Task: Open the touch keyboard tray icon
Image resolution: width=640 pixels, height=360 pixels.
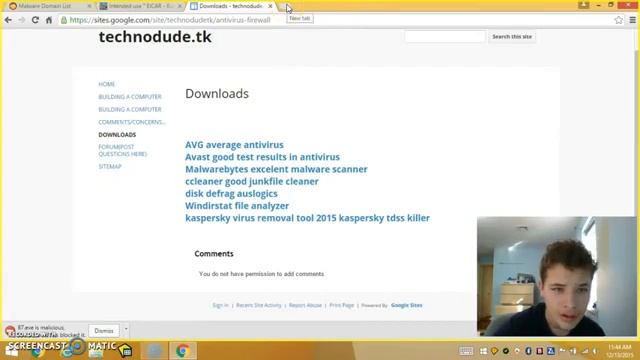Action: pos(466,351)
